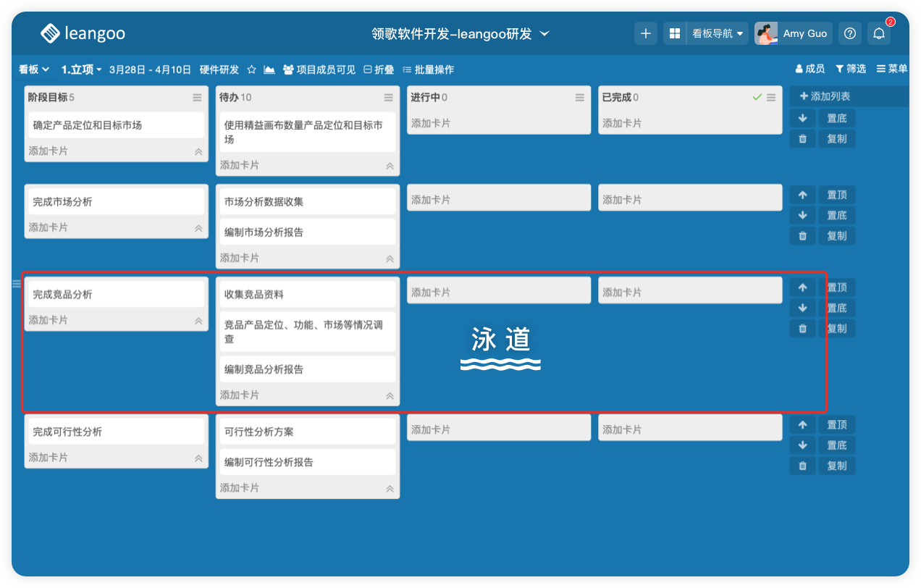This screenshot has height=588, width=921.
Task: Open the help question mark icon
Action: 850,33
